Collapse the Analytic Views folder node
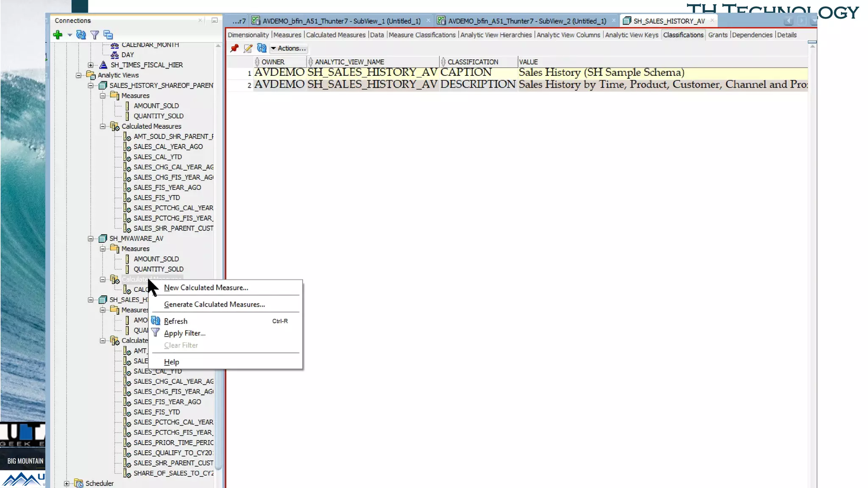 78,75
